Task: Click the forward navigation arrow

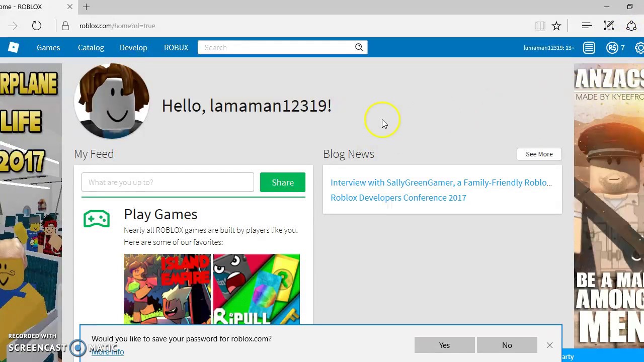Action: (13, 26)
